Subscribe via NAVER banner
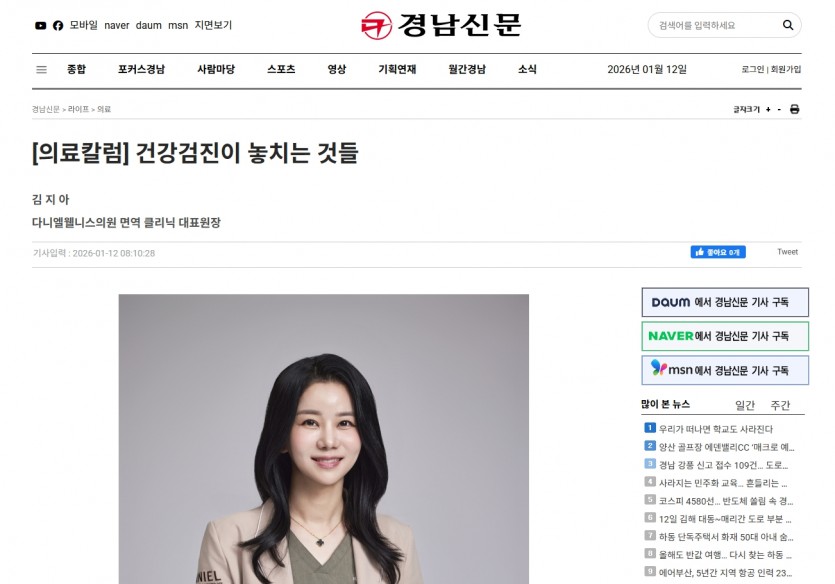 click(x=725, y=336)
